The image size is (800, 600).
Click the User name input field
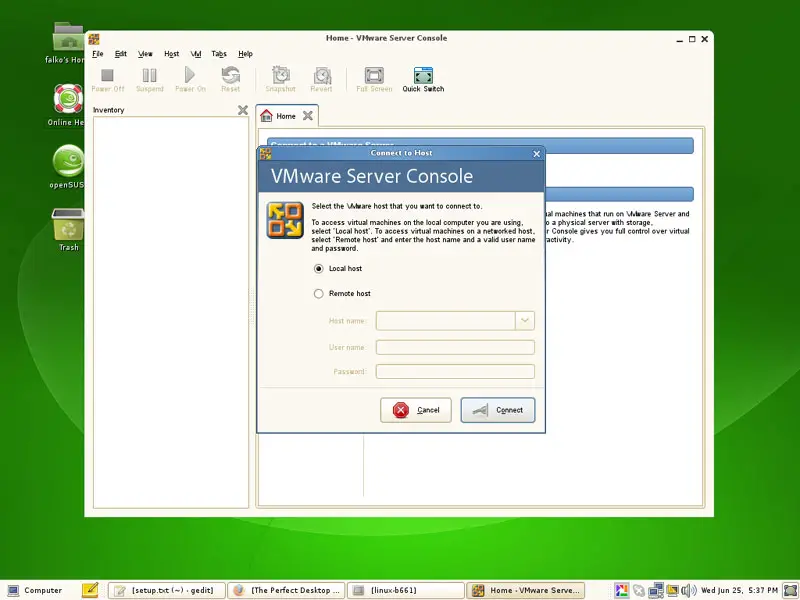tap(455, 347)
